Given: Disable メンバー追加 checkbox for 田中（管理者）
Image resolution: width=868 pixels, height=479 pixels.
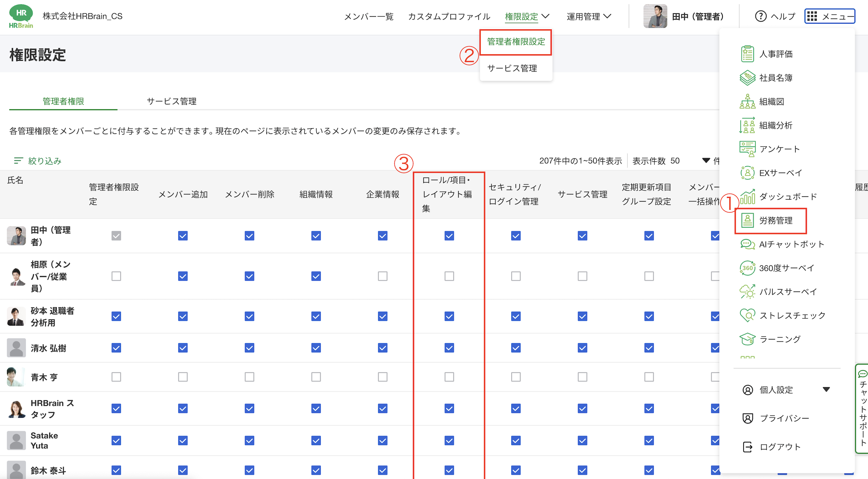Looking at the screenshot, I should [182, 236].
